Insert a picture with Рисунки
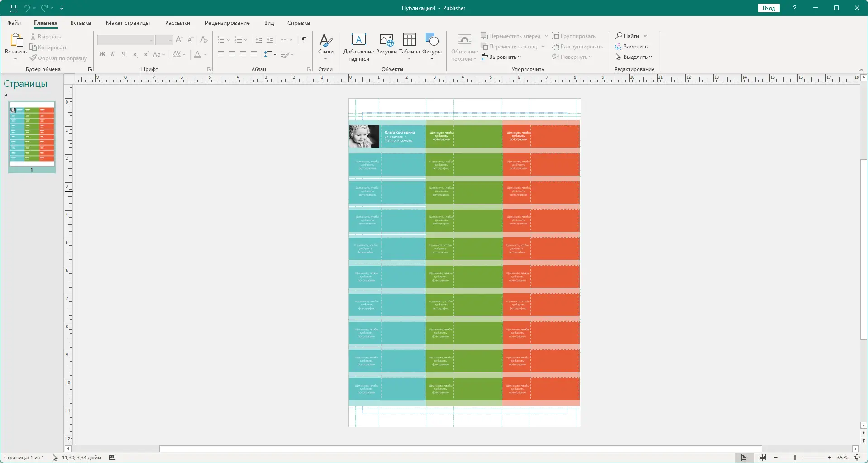Image resolution: width=868 pixels, height=463 pixels. click(x=386, y=44)
